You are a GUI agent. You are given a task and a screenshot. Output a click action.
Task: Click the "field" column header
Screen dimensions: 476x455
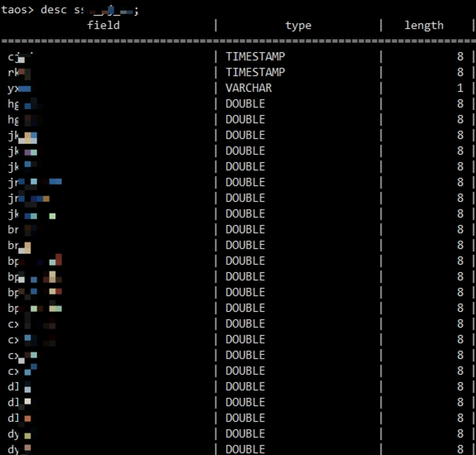[103, 25]
